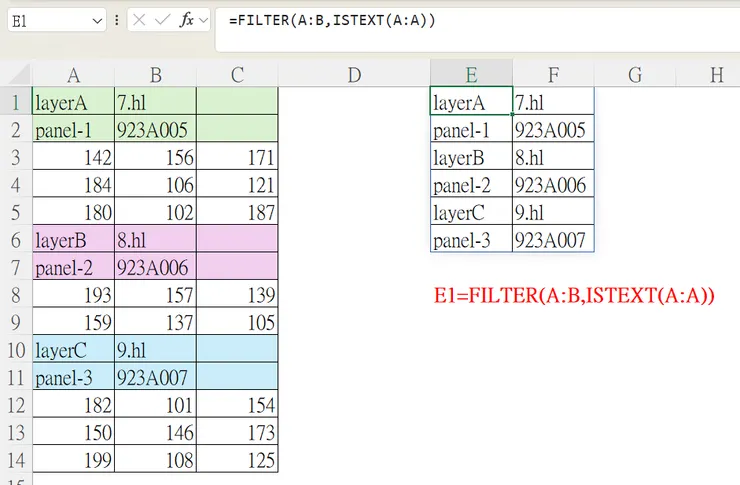The width and height of the screenshot is (740, 485).
Task: Click cell F4 showing 923A006 result
Action: click(x=553, y=183)
